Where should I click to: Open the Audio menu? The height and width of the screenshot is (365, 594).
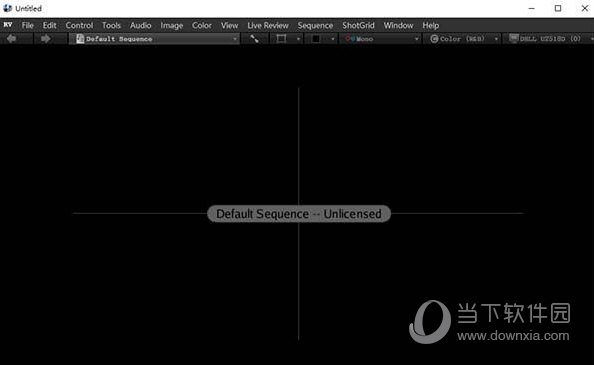point(141,25)
